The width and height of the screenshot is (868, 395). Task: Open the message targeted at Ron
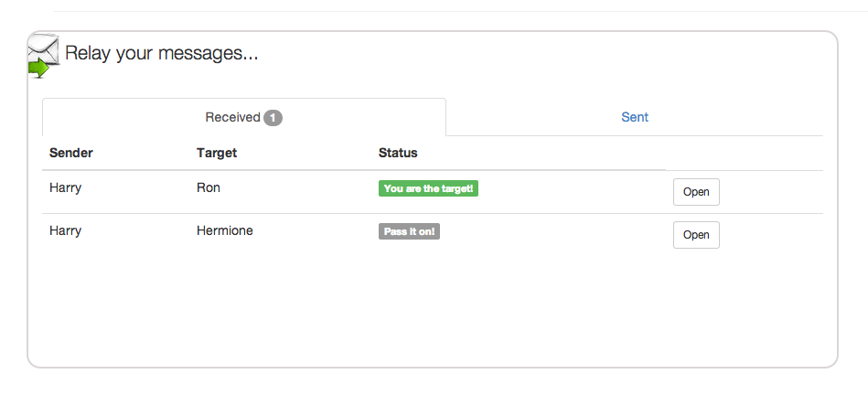[x=696, y=192]
